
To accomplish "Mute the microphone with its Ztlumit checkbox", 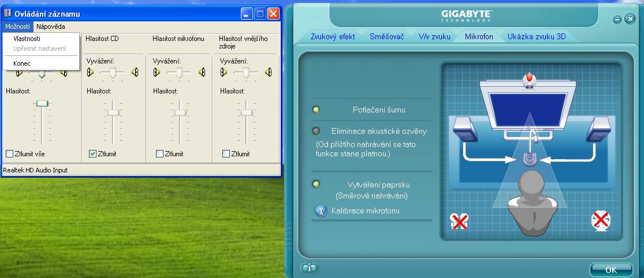I will coord(159,154).
